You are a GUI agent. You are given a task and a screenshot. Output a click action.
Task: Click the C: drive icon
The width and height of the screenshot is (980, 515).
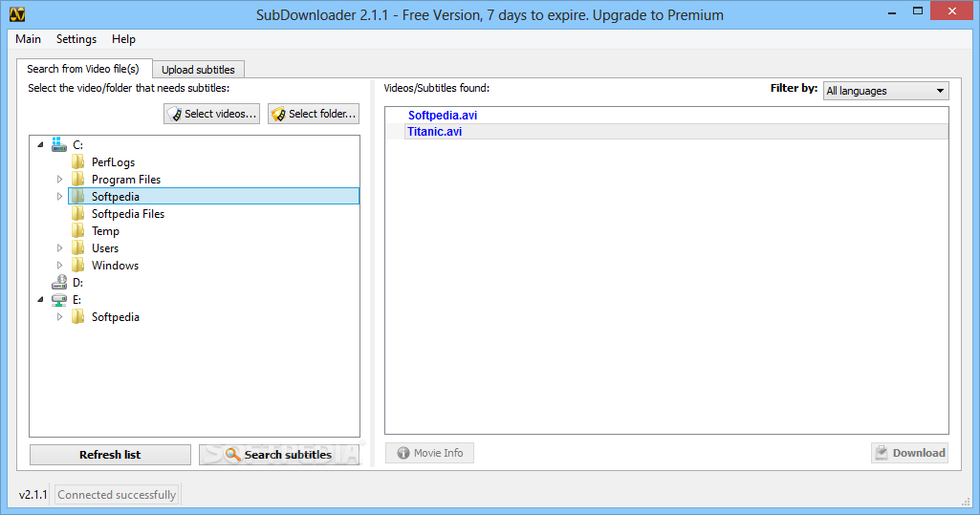pos(58,145)
